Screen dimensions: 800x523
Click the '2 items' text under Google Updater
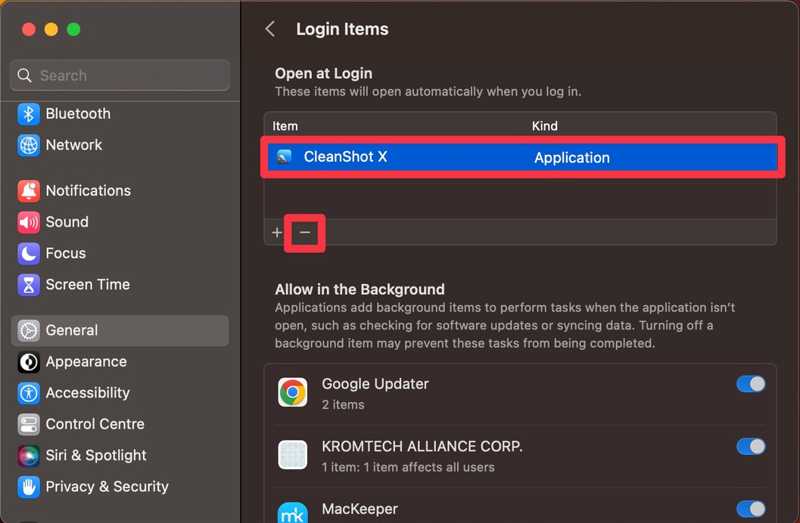[343, 405]
